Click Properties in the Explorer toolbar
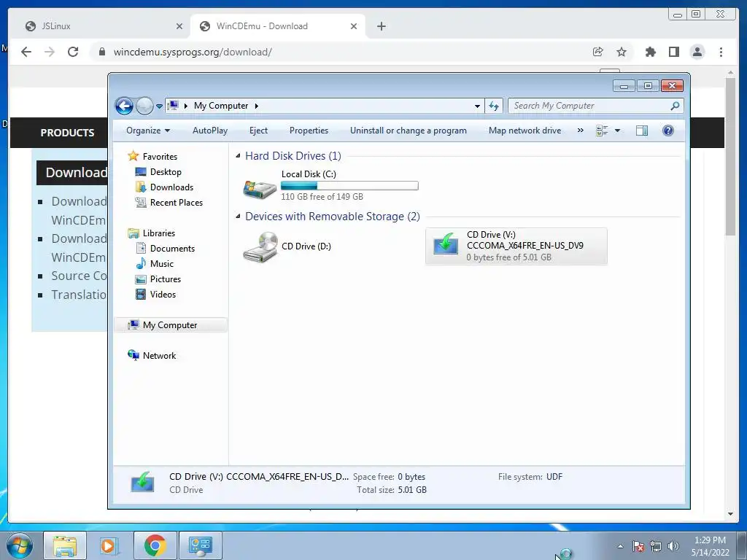Viewport: 747px width, 560px height. [x=309, y=131]
